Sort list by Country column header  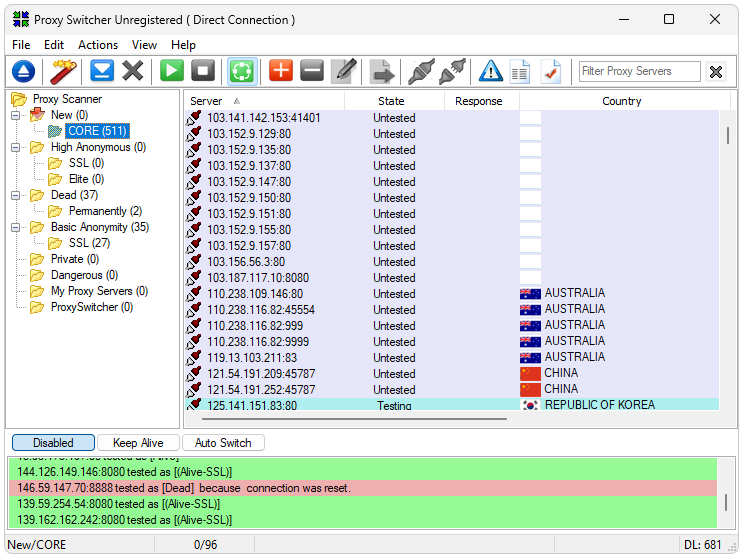[x=621, y=101]
